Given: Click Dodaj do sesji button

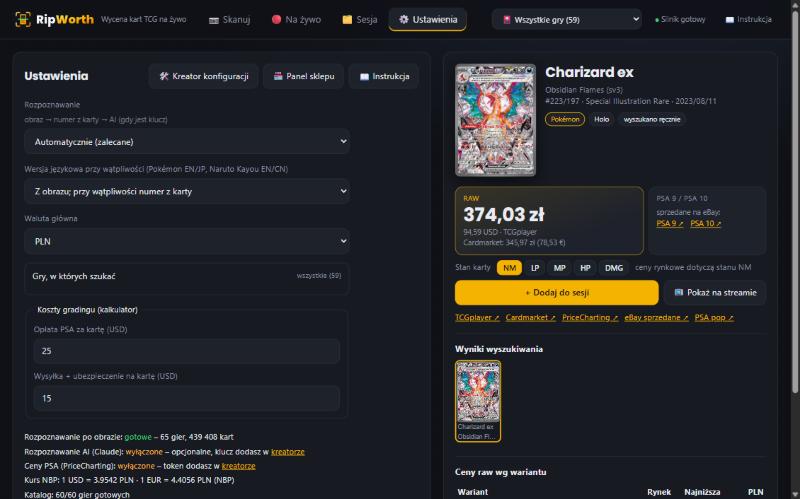Looking at the screenshot, I should [557, 292].
